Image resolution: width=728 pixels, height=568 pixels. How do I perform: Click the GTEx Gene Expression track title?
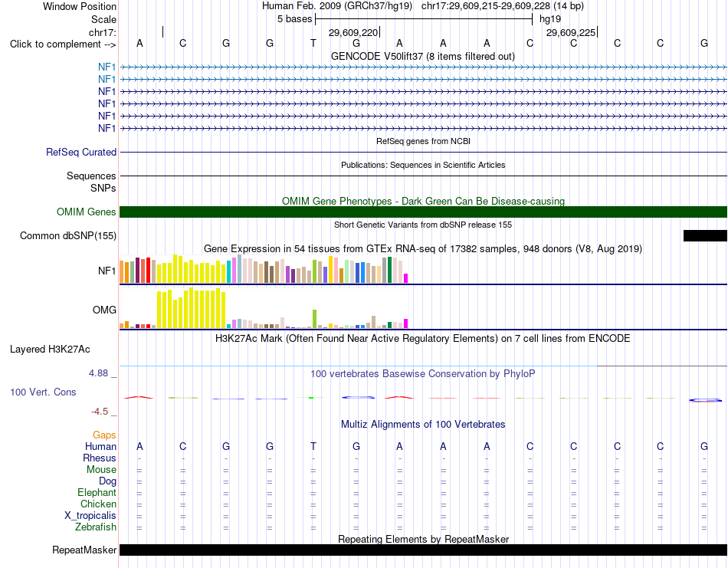(423, 249)
